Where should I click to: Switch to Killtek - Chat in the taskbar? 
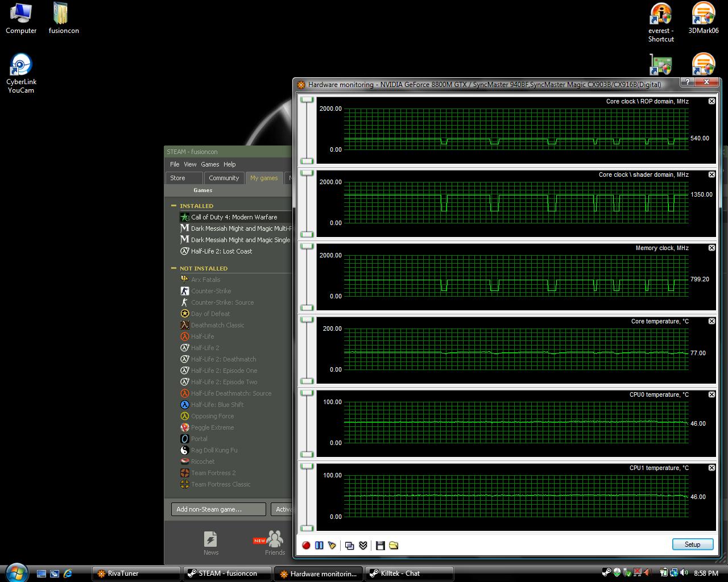point(409,573)
